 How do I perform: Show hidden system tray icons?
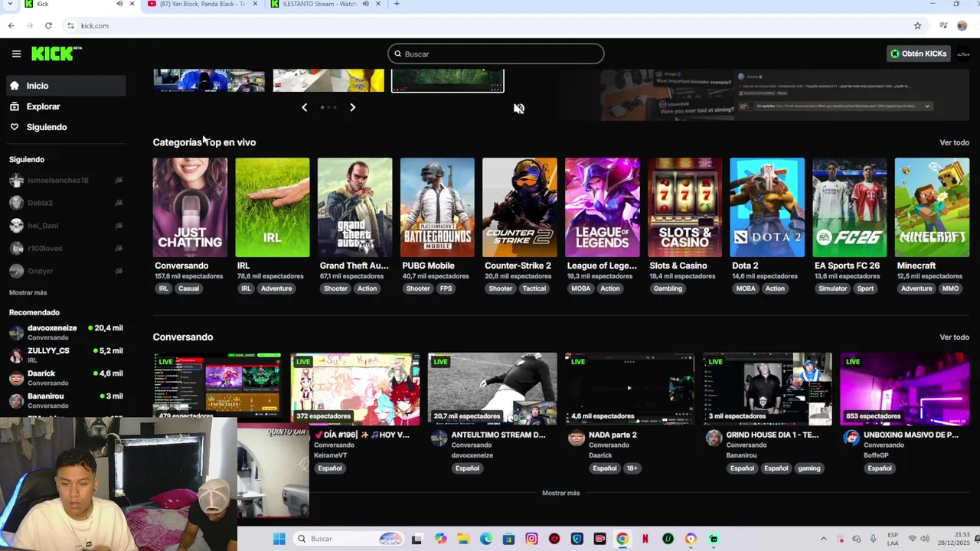(x=823, y=539)
